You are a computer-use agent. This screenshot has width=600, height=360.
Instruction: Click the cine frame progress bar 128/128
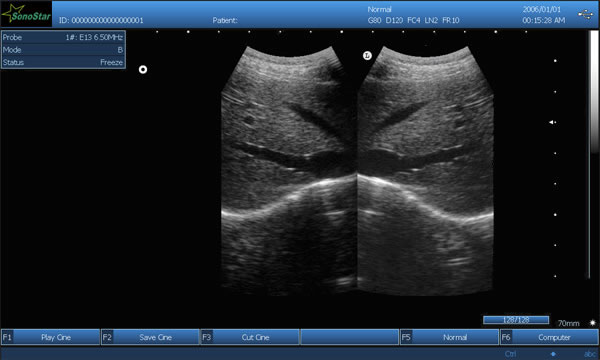coord(516,320)
